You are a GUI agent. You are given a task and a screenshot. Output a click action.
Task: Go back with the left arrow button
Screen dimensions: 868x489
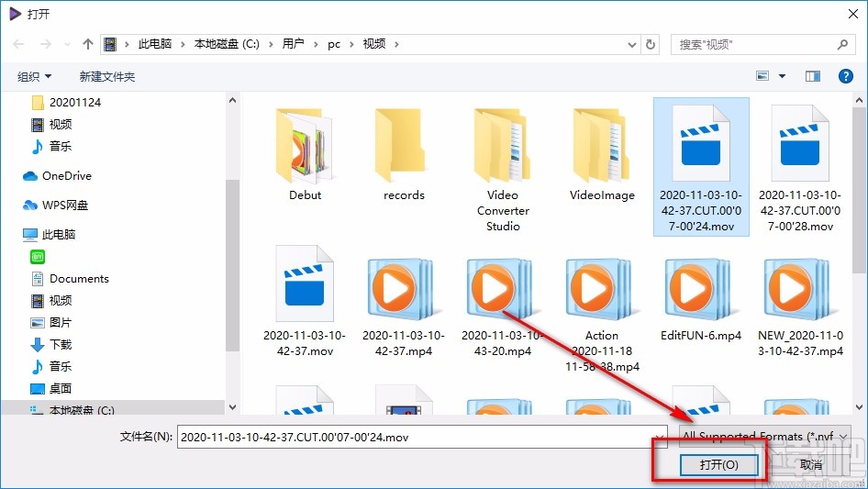pyautogui.click(x=18, y=44)
